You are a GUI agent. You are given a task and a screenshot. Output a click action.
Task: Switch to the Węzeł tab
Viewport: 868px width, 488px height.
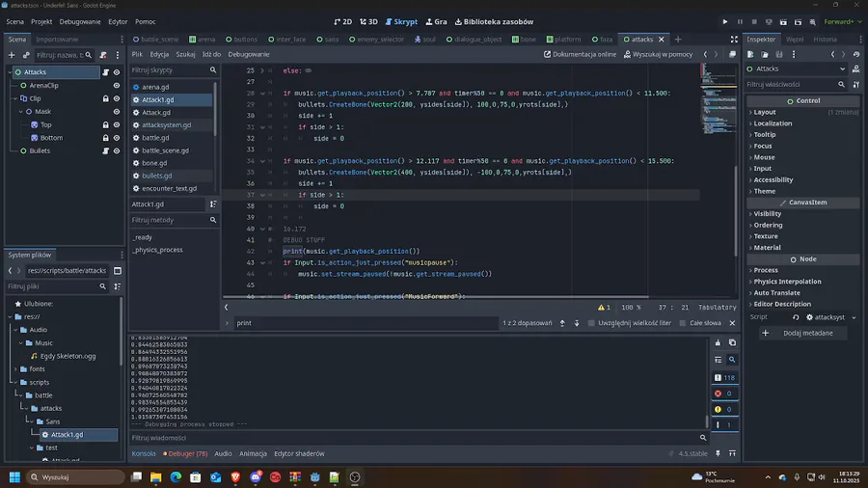click(795, 40)
